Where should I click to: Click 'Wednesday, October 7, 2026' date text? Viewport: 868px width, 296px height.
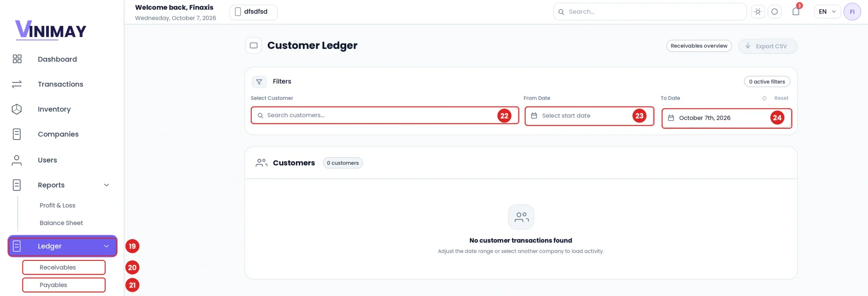[x=175, y=18]
